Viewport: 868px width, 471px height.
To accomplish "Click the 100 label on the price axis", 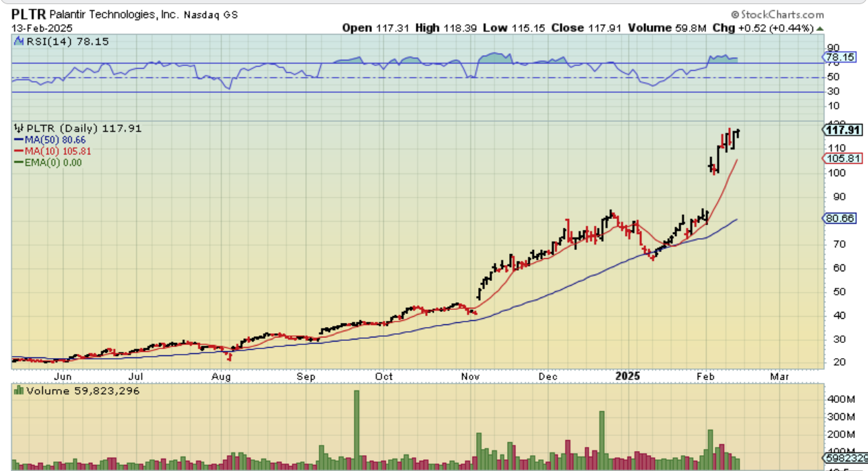I will (836, 172).
